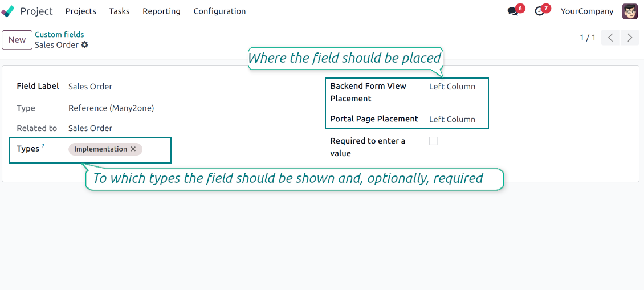
Task: Toggle Required to enter a value checkbox
Action: pyautogui.click(x=433, y=141)
